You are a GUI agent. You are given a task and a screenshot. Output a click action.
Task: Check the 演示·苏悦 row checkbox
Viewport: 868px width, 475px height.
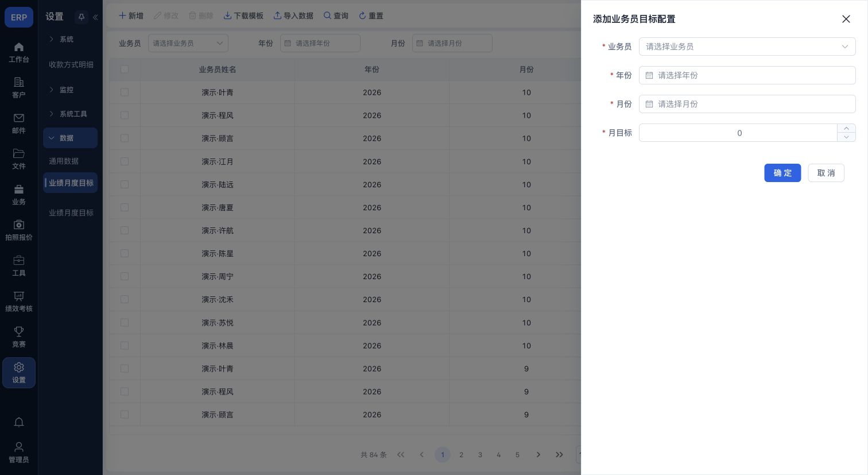tap(125, 323)
